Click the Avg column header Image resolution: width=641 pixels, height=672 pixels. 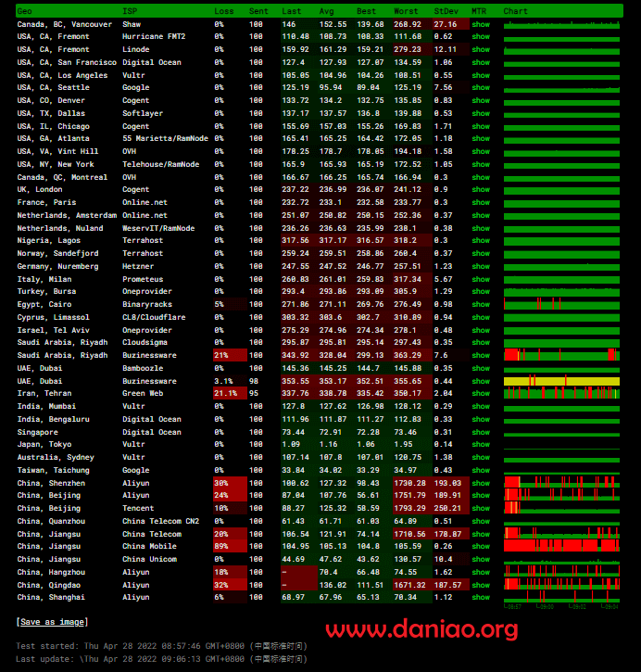click(x=326, y=11)
